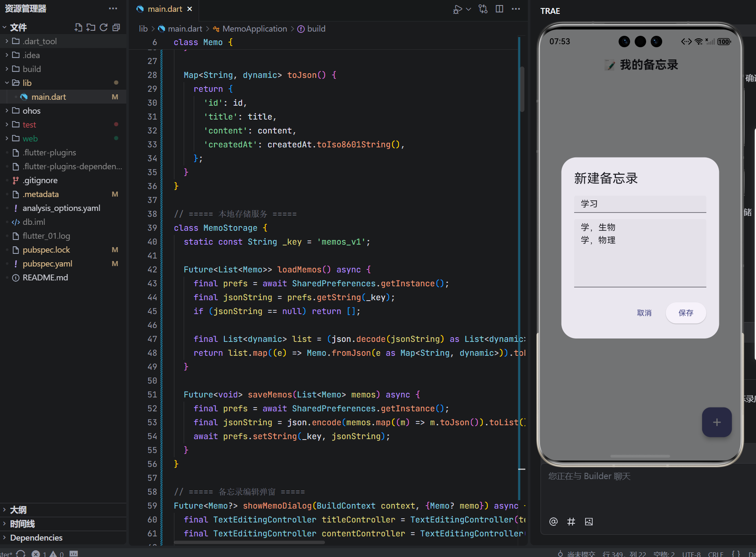Click lib in the breadcrumb
Screen dimensions: 756x557
143,29
